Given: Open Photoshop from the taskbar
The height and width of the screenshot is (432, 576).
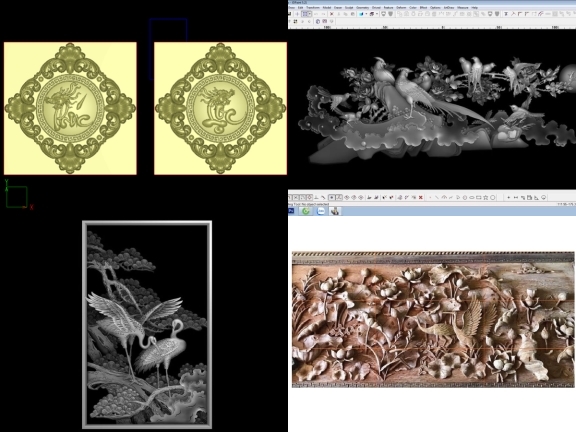Looking at the screenshot, I should [x=291, y=211].
